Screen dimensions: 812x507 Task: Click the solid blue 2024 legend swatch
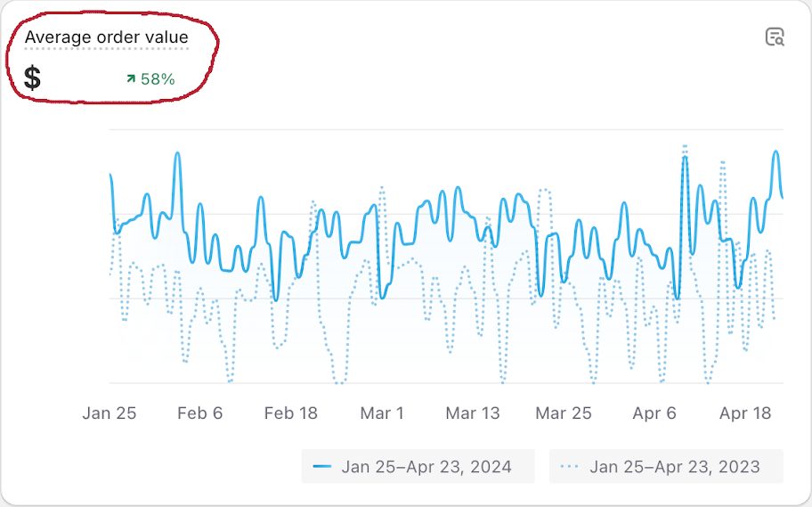pyautogui.click(x=322, y=467)
